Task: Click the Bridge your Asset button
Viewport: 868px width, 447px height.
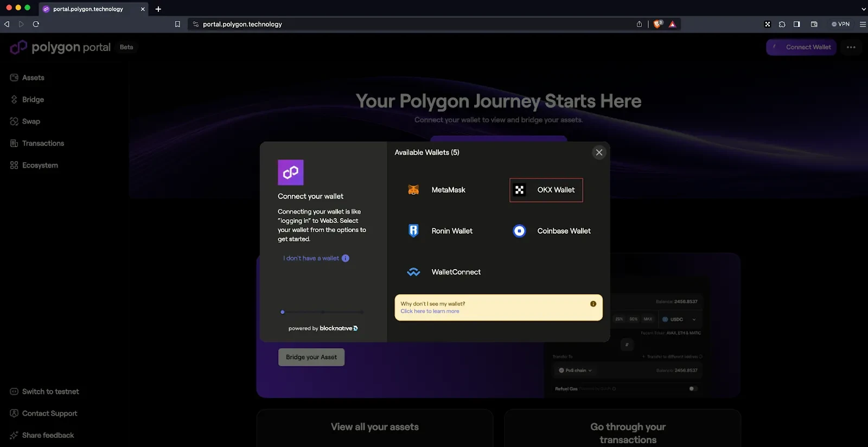Action: [x=311, y=357]
